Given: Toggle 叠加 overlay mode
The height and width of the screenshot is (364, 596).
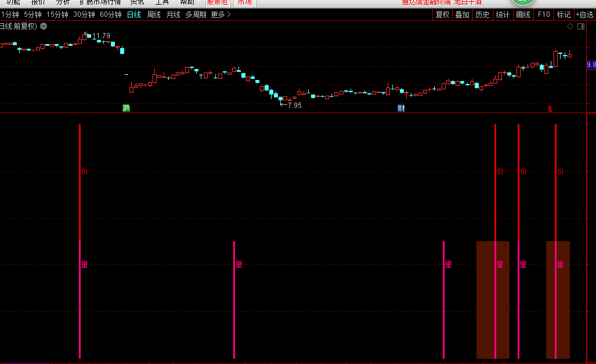Looking at the screenshot, I should (x=462, y=14).
